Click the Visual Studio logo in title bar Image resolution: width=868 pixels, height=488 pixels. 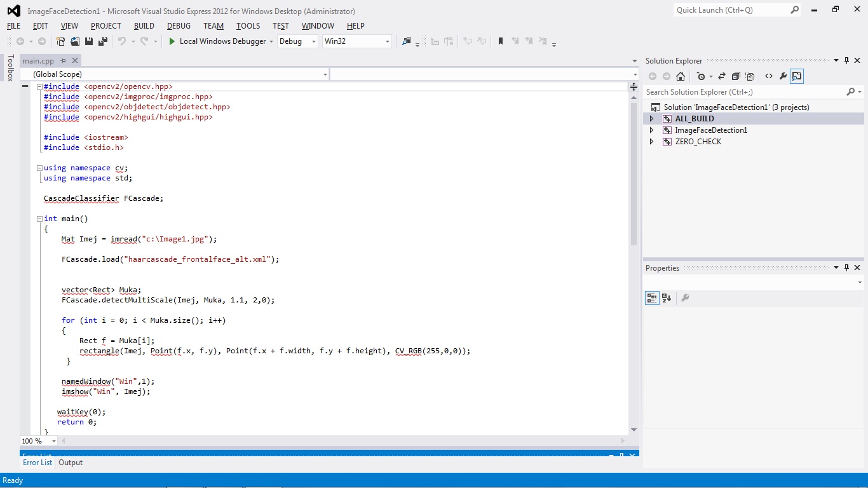[x=13, y=11]
